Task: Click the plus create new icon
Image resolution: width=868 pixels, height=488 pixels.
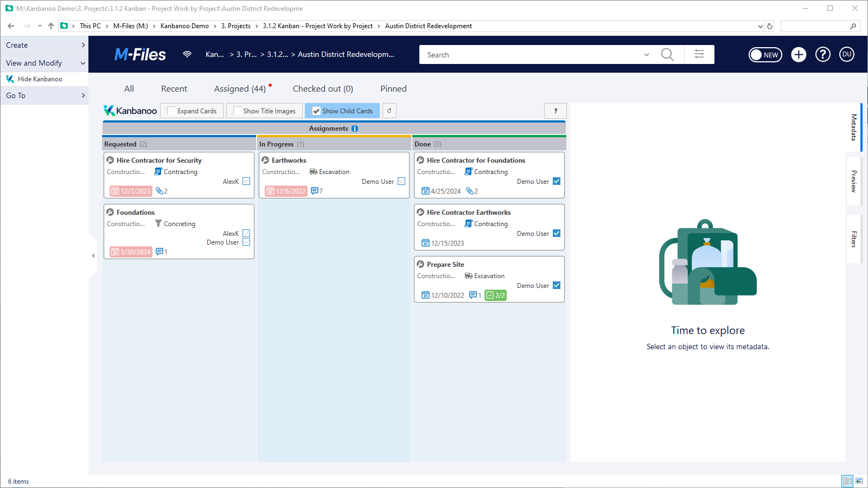Action: [799, 54]
